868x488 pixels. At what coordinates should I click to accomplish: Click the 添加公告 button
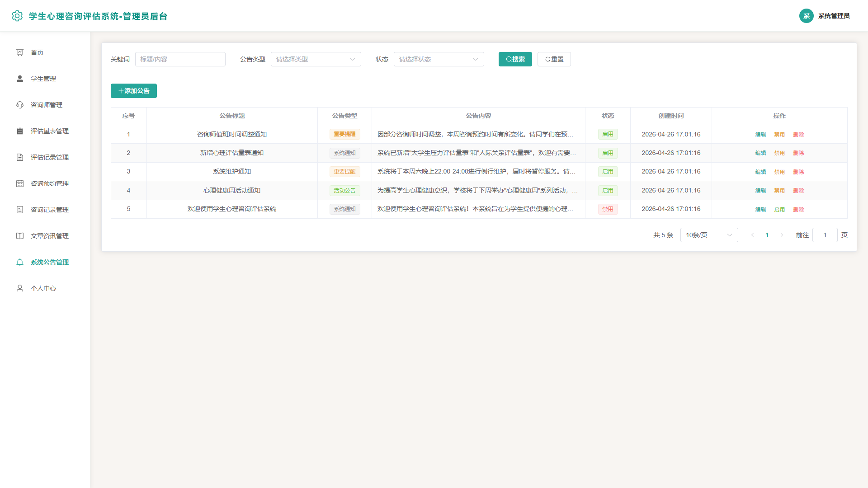(134, 91)
